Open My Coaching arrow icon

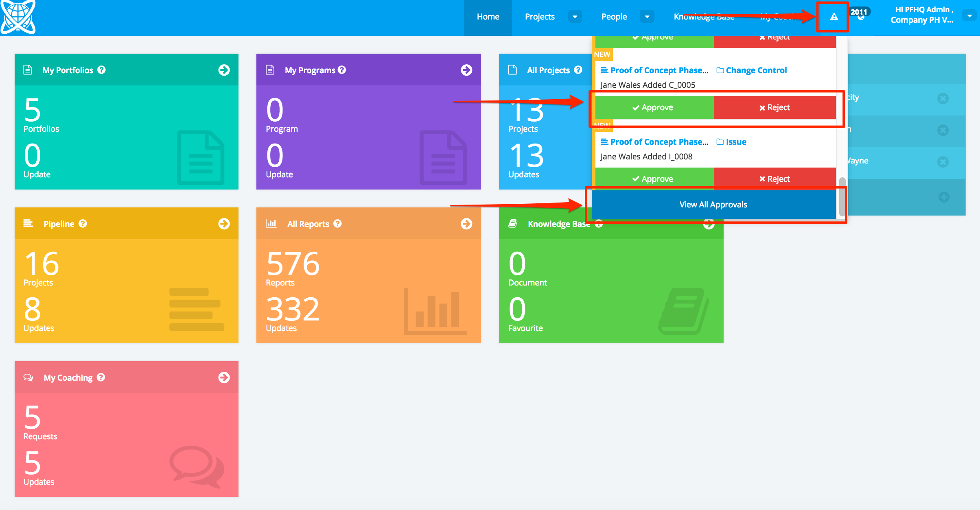[x=224, y=377]
